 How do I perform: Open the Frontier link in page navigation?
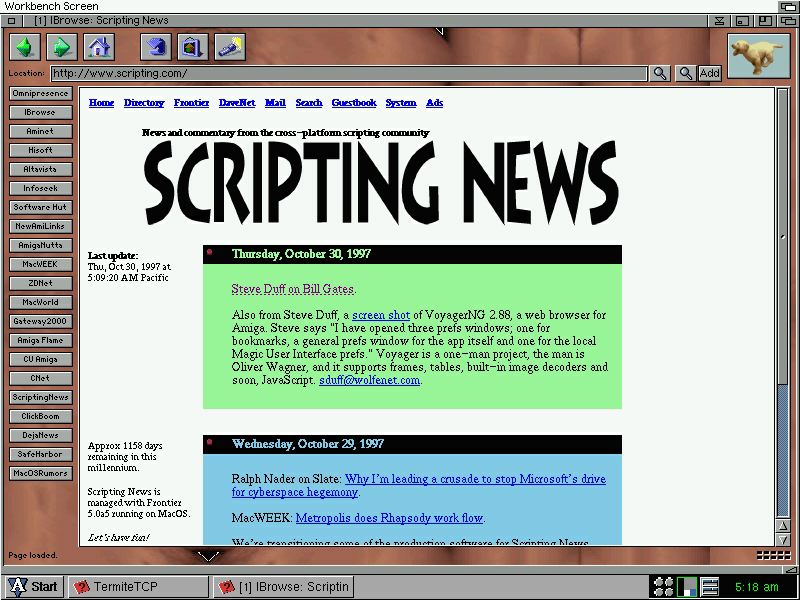191,103
